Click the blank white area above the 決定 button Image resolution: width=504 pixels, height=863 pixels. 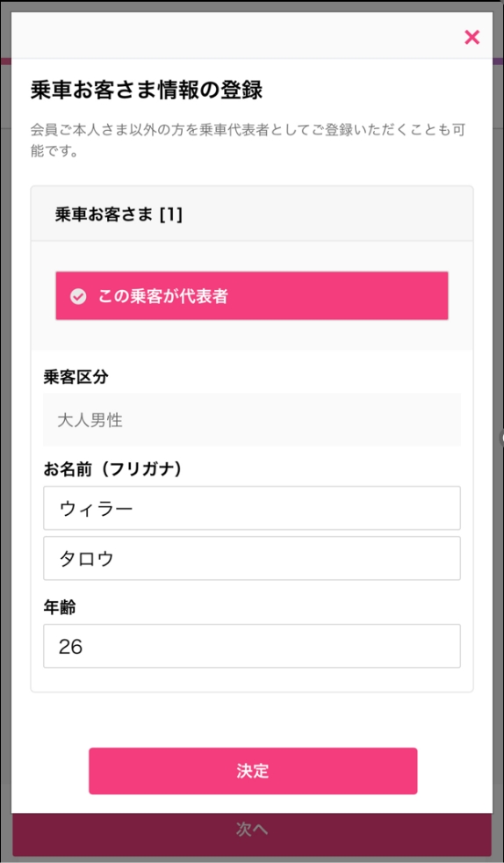point(252,719)
